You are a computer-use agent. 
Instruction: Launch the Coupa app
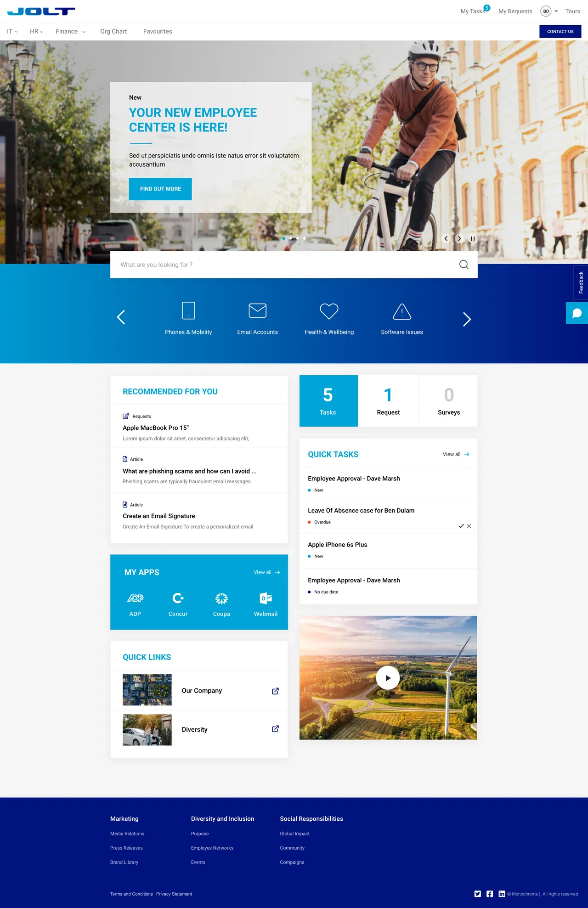point(221,604)
